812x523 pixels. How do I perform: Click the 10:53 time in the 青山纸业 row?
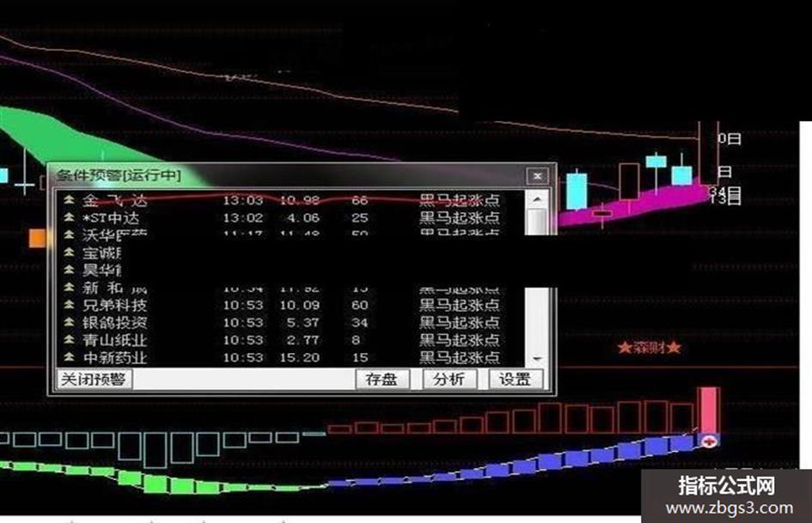coord(243,340)
